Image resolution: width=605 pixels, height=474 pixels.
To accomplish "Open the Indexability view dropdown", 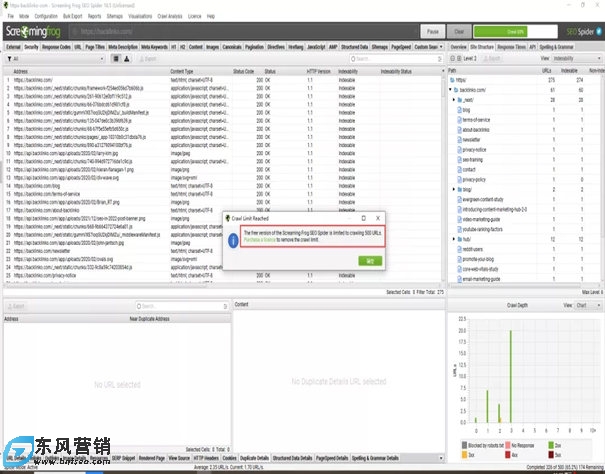I will [x=572, y=59].
